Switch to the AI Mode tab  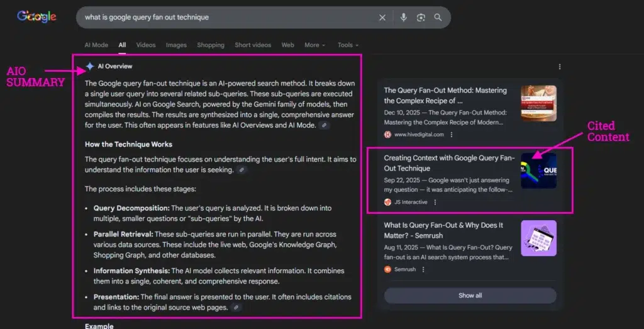tap(96, 45)
